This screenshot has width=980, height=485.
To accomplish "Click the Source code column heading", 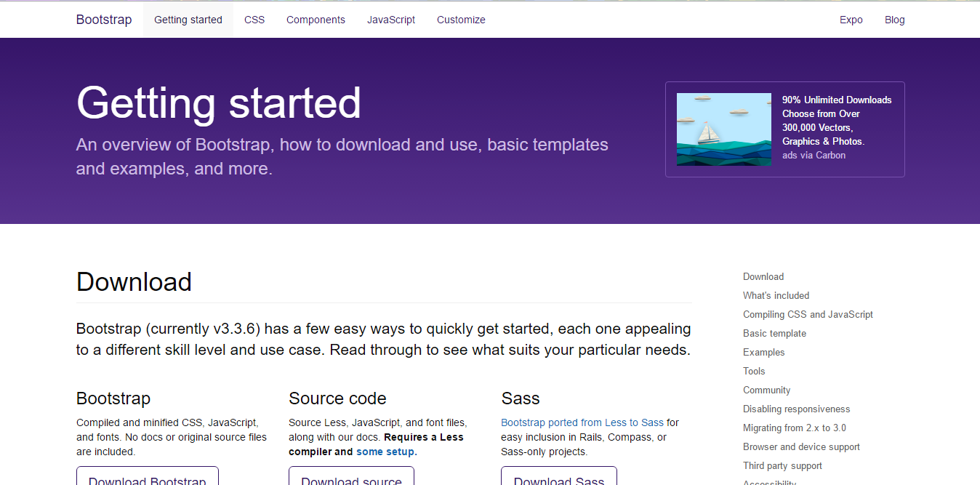I will pos(337,398).
